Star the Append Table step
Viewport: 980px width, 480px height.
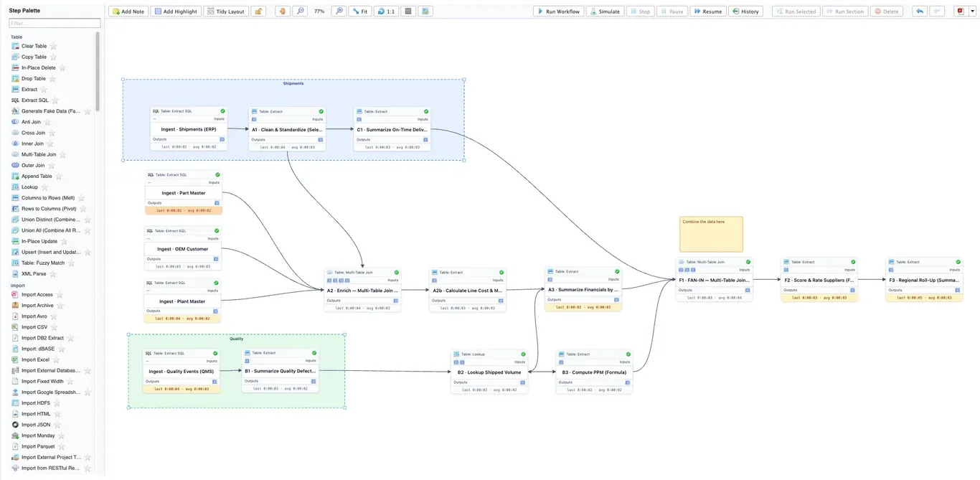(58, 176)
